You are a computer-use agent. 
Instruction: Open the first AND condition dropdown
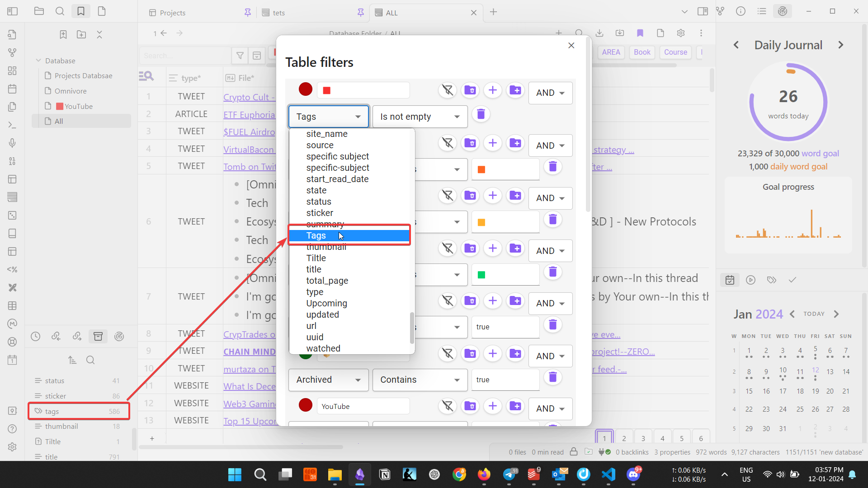550,93
